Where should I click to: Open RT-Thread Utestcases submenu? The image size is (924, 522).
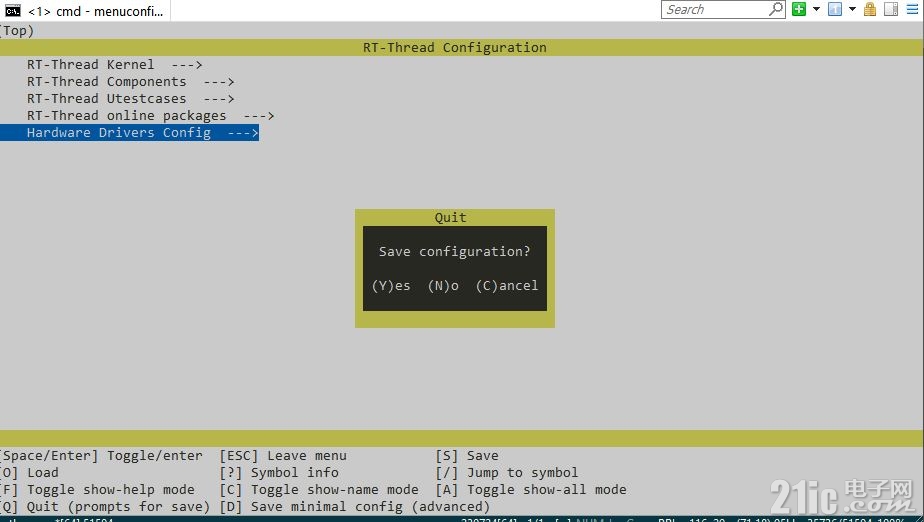click(x=130, y=98)
